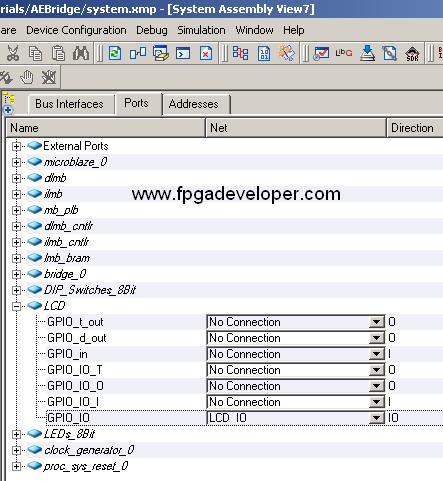Viewport: 443px width, 481px height.
Task: Click the SDK graduation-cap icon
Action: [412, 54]
